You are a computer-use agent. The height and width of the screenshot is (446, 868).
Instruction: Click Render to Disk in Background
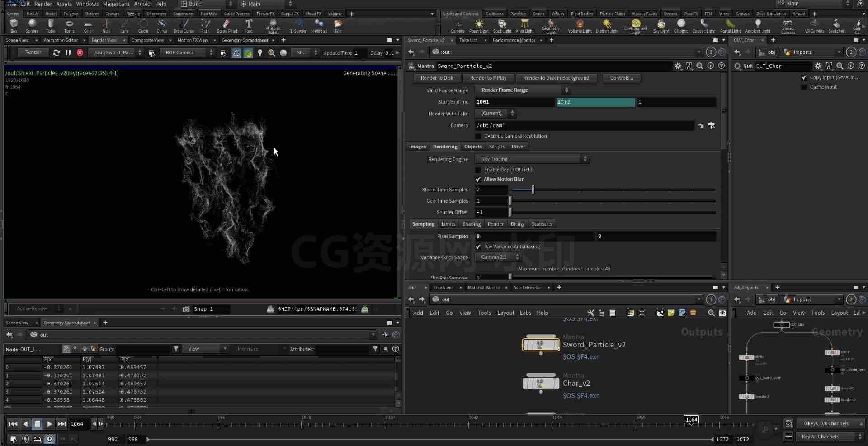(x=556, y=78)
